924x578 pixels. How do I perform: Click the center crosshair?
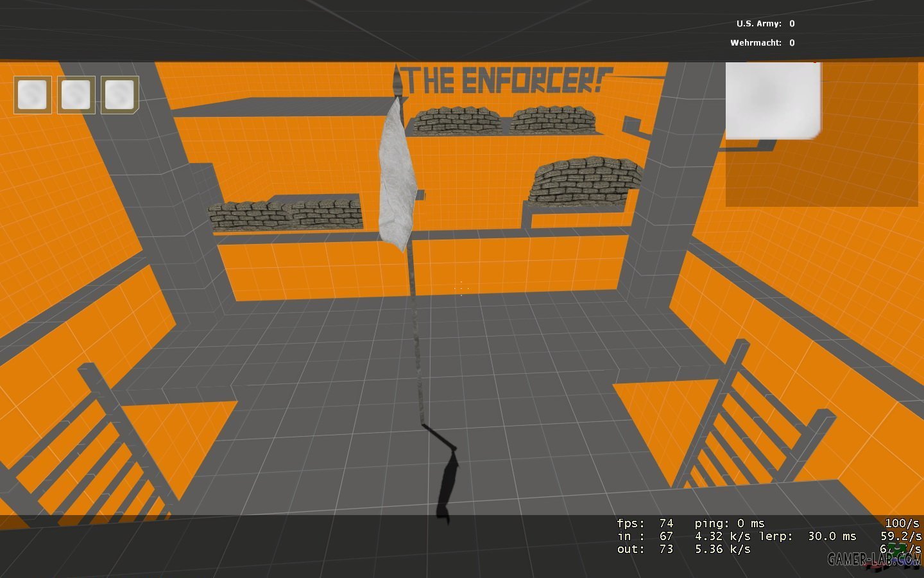pos(461,289)
